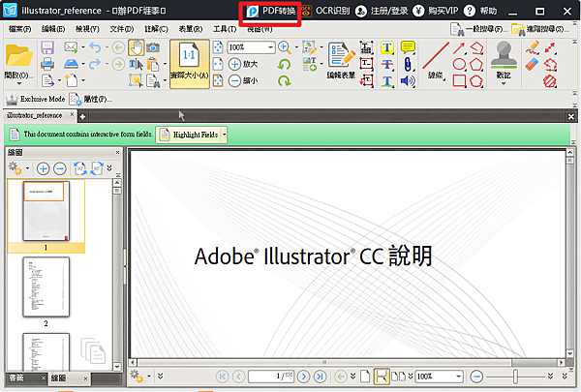This screenshot has height=392, width=581.
Task: Undo the last action with the undo arrow
Action: click(95, 47)
